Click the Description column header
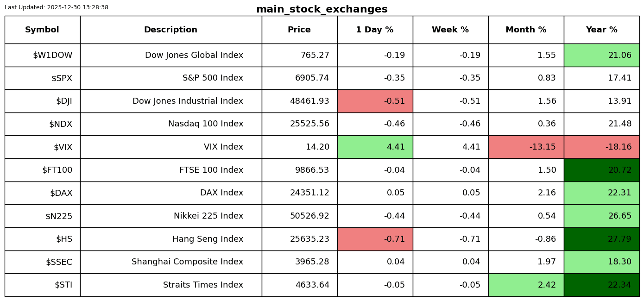The width and height of the screenshot is (644, 301). coord(170,30)
